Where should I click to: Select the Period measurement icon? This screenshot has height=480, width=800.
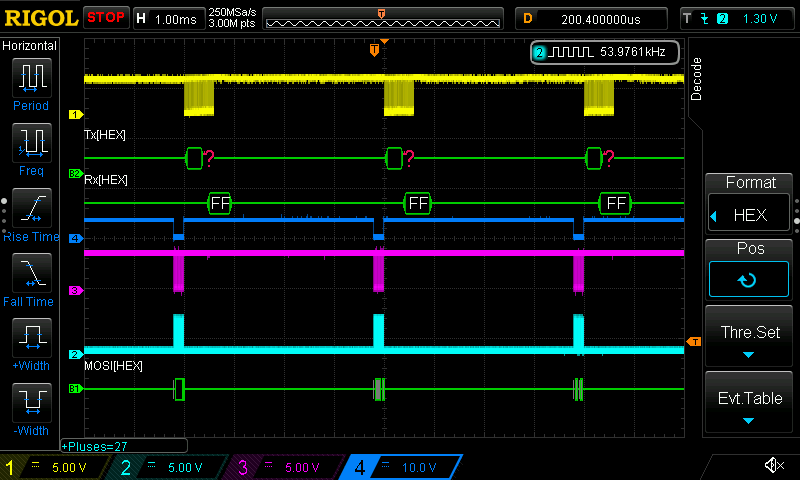pos(30,77)
